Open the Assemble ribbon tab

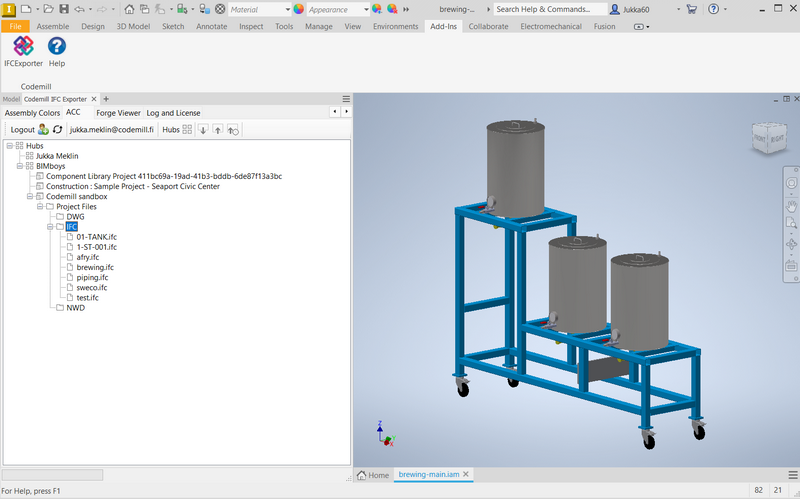(x=53, y=27)
